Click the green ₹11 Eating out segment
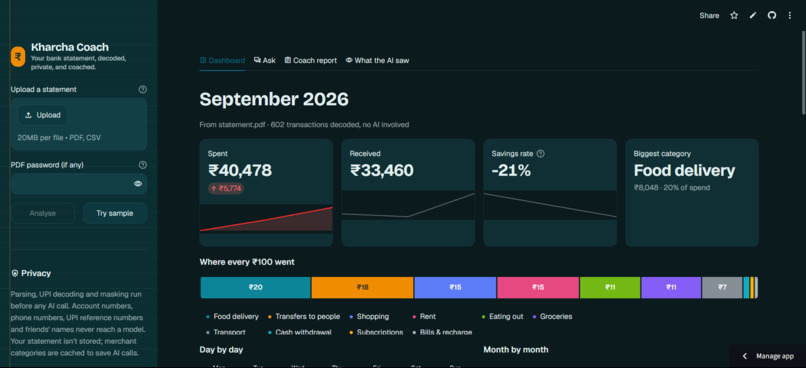This screenshot has height=368, width=806. tap(610, 287)
